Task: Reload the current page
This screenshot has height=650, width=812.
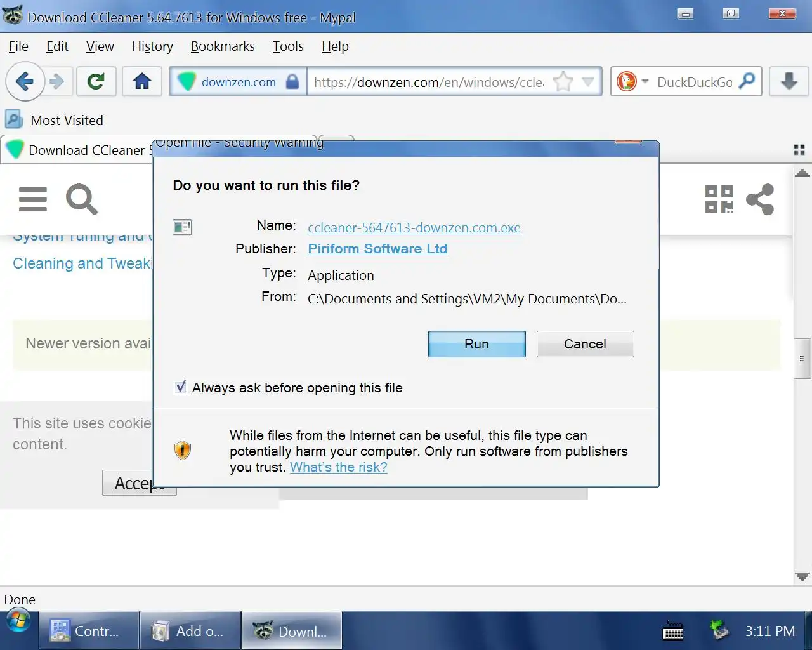Action: tap(96, 81)
